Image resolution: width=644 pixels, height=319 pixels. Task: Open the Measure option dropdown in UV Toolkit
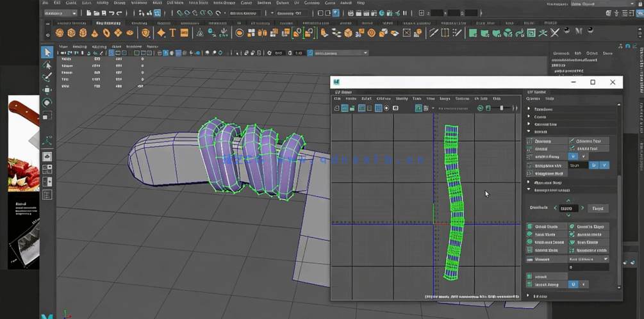click(x=588, y=259)
